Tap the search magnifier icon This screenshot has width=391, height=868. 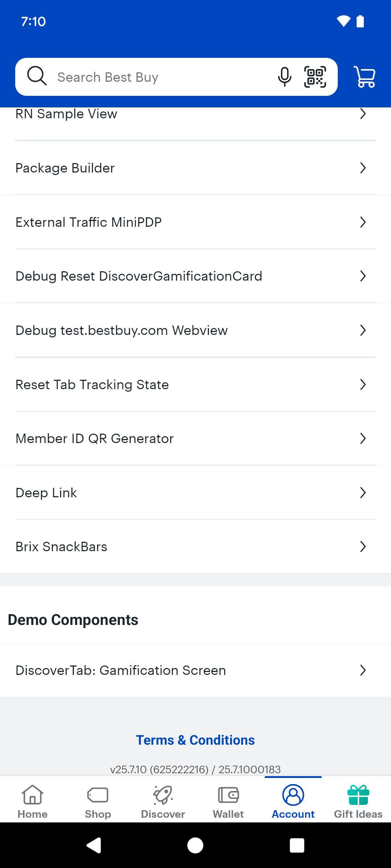37,76
